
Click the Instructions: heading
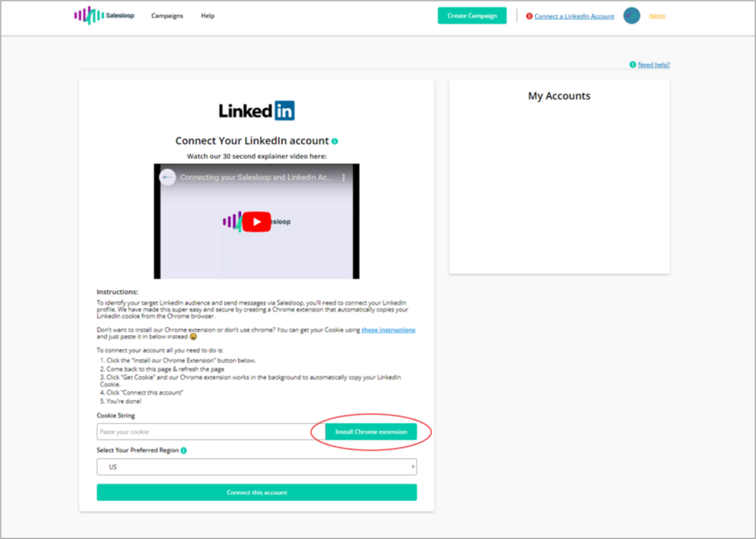(x=117, y=292)
